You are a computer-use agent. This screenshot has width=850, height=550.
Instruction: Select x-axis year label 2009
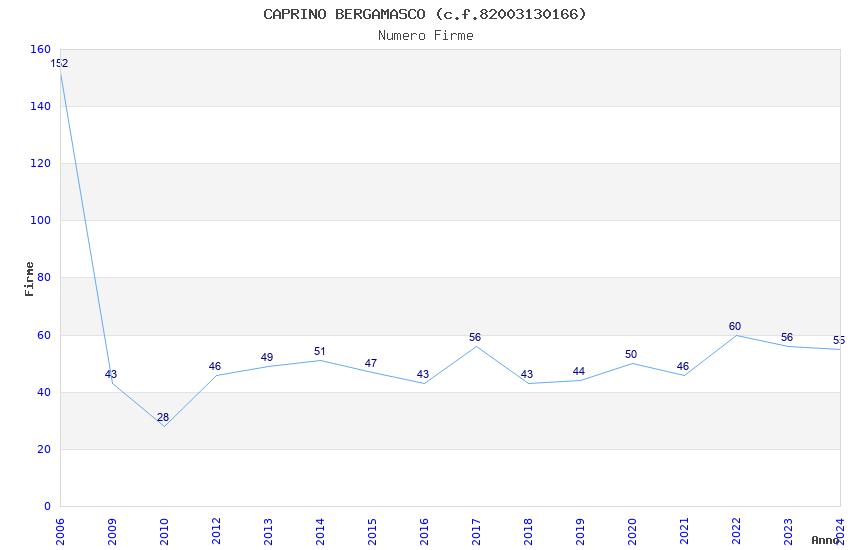point(112,532)
